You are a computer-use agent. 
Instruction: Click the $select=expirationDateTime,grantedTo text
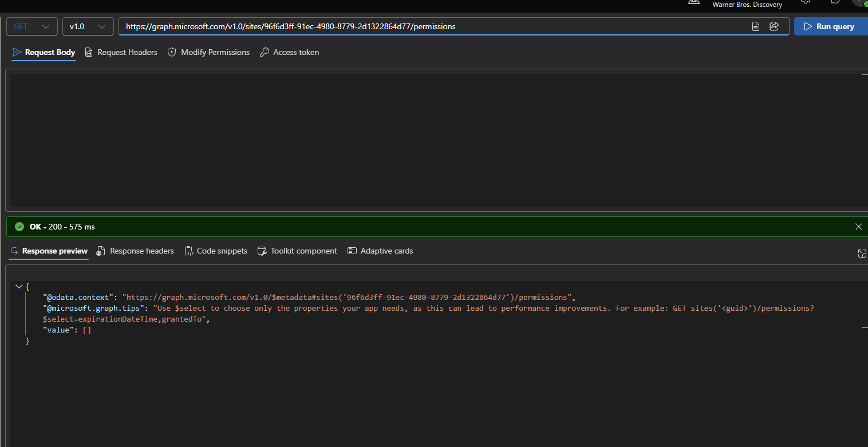tap(125, 319)
